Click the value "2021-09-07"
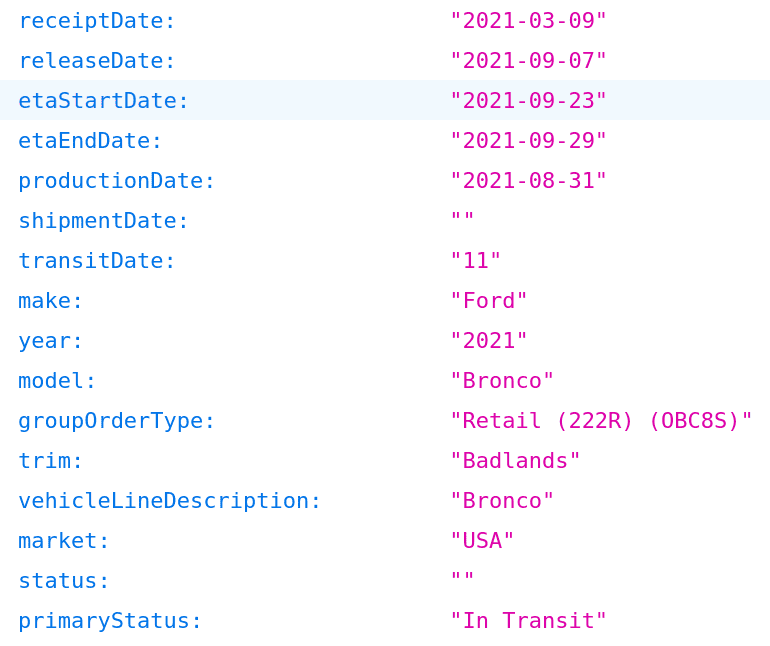This screenshot has height=646, width=770. pyautogui.click(x=528, y=60)
